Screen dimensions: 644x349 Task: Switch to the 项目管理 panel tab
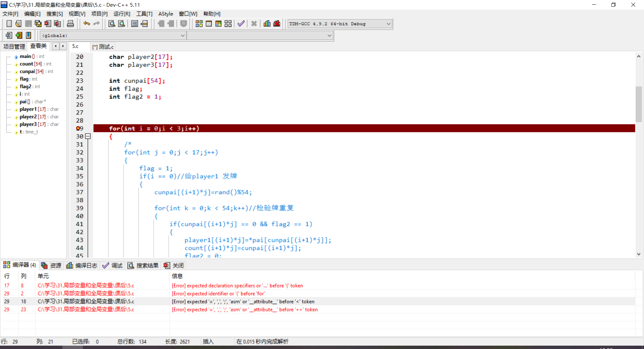tap(14, 47)
